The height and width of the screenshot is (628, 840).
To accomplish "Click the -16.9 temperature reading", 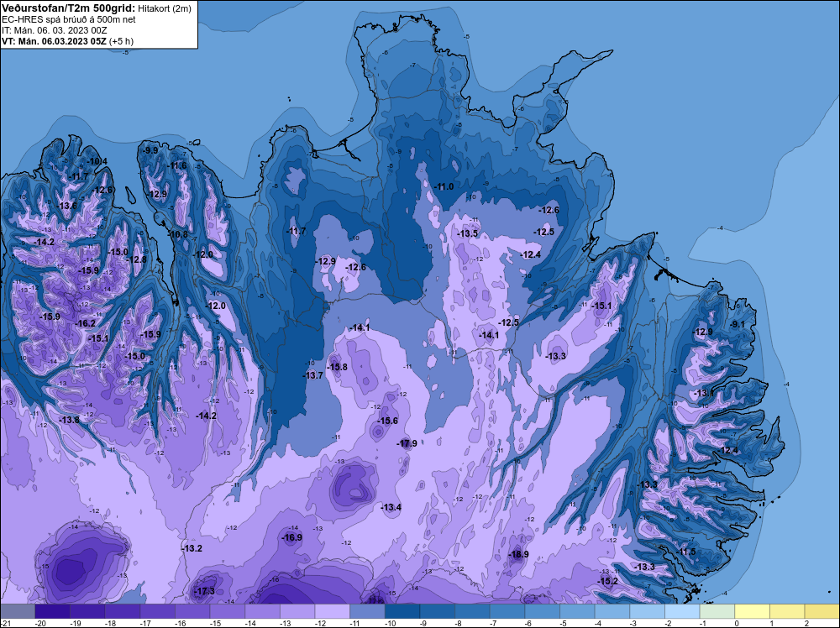I will (292, 537).
